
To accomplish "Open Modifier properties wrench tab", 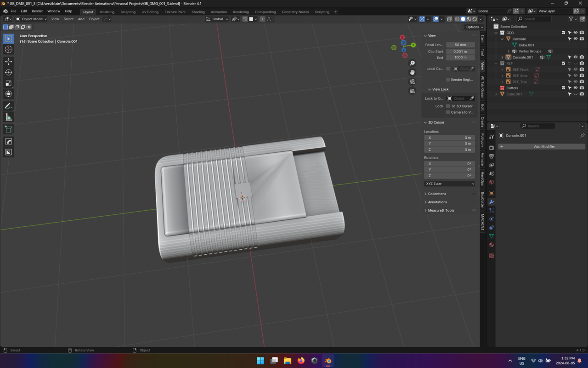I will point(492,202).
